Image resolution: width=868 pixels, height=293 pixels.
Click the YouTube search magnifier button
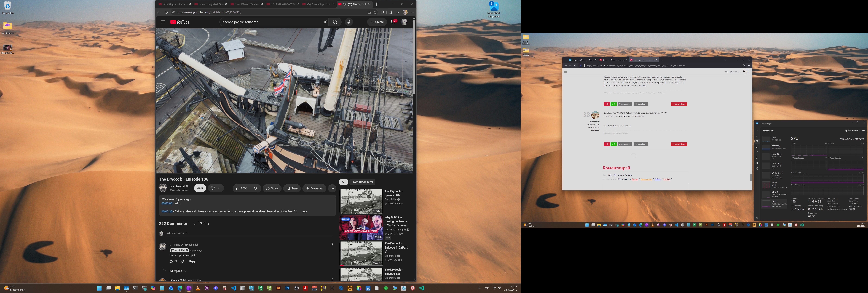coord(335,22)
